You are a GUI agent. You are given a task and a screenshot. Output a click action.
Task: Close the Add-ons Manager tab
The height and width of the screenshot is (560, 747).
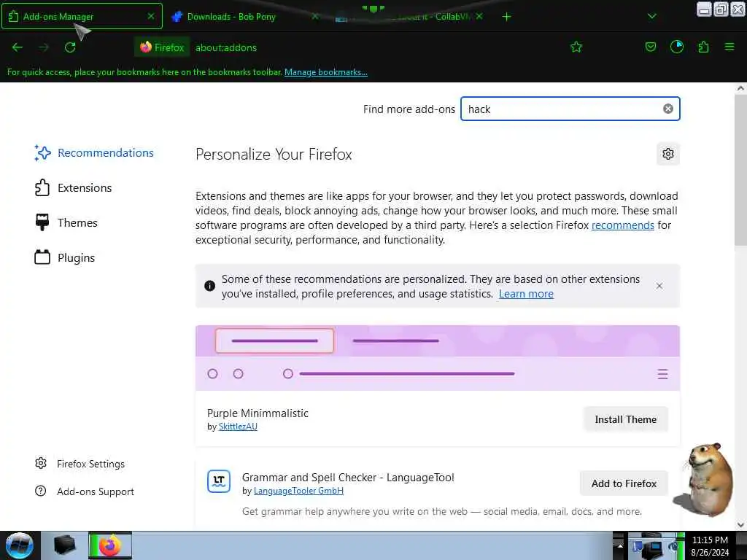tap(151, 16)
